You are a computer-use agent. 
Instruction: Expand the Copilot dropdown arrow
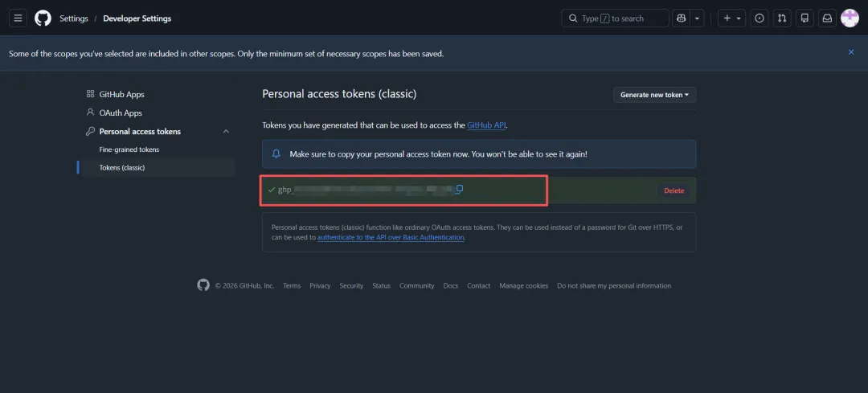coord(697,18)
